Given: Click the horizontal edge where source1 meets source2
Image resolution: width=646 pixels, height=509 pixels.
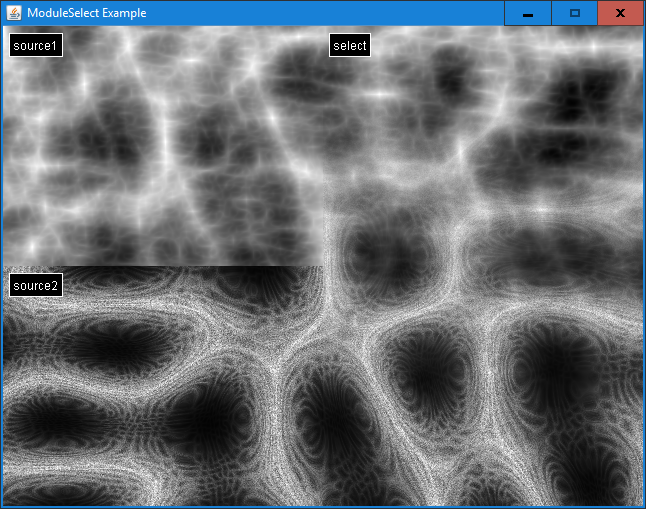Looking at the screenshot, I should tap(160, 266).
